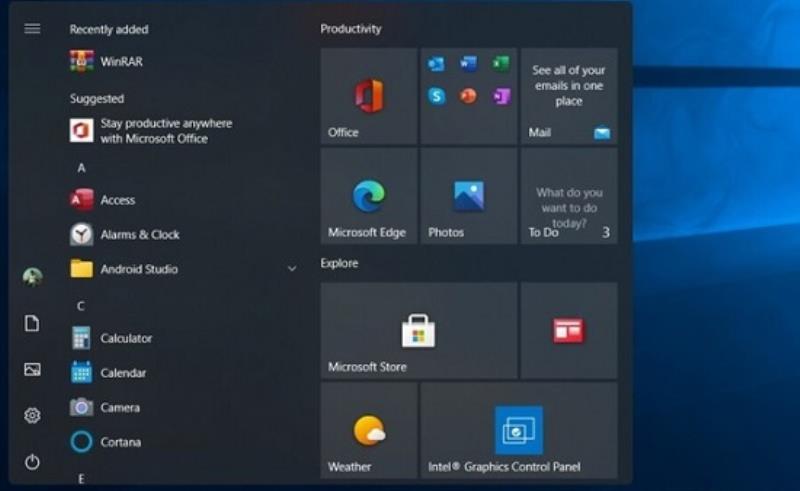Click the Microsoft Office suggested app icon
The image size is (800, 491).
click(x=82, y=131)
